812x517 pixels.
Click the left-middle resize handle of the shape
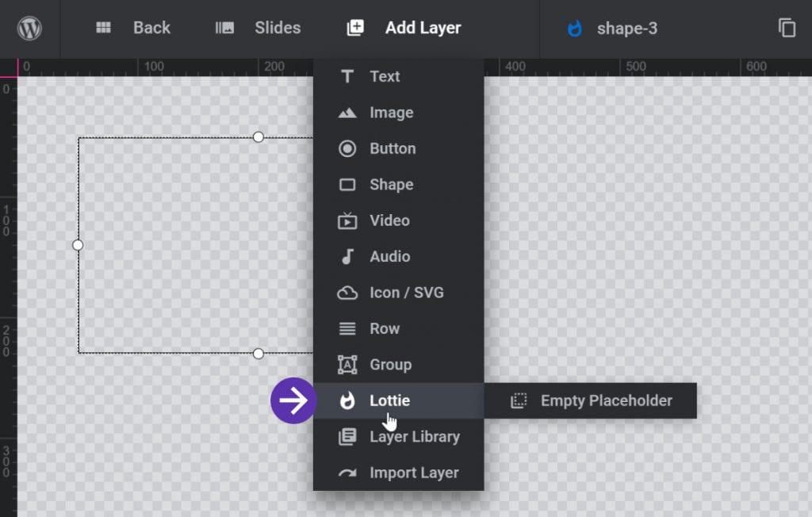77,245
